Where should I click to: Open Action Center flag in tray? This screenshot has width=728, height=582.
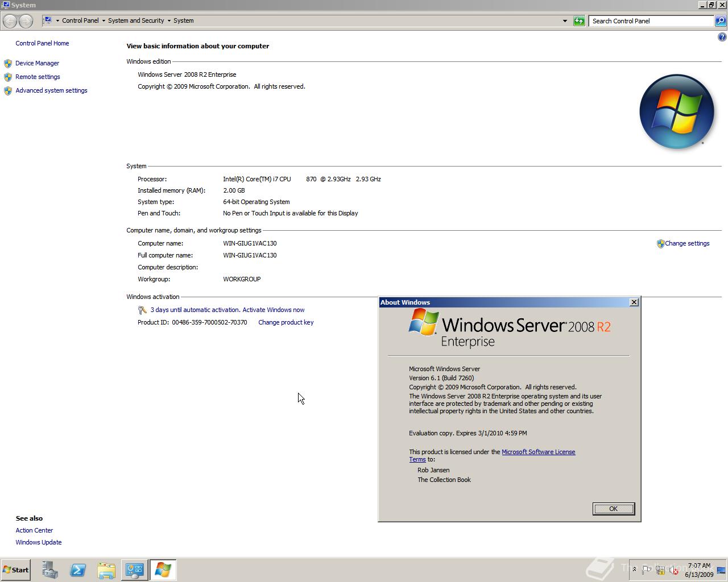(646, 570)
